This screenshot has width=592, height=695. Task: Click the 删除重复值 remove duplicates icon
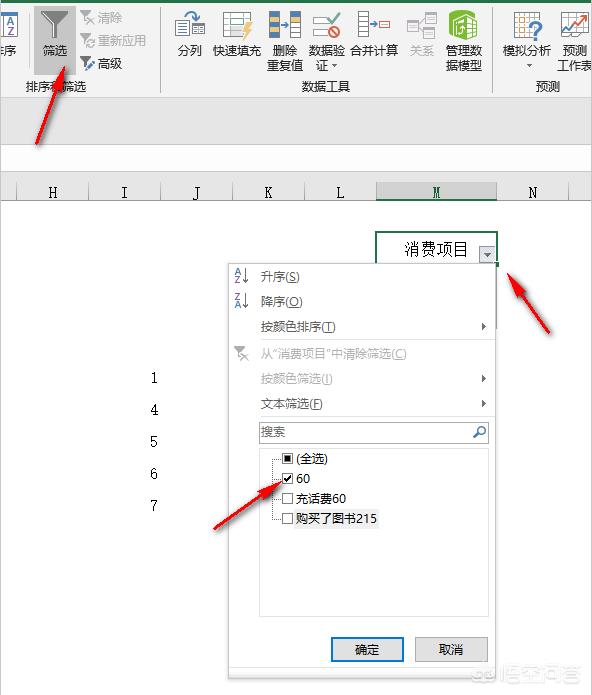click(284, 24)
